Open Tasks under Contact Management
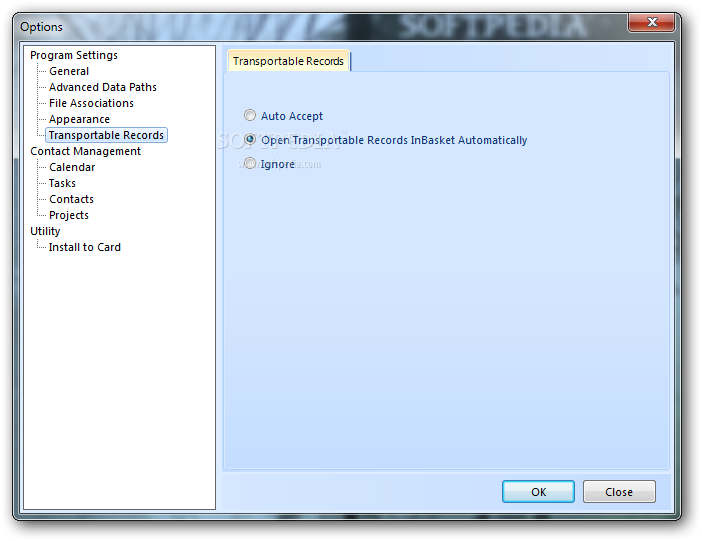702x541 pixels. [x=62, y=183]
